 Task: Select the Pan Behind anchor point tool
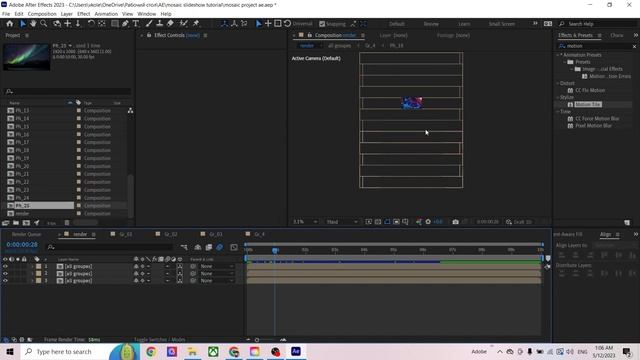point(102,24)
